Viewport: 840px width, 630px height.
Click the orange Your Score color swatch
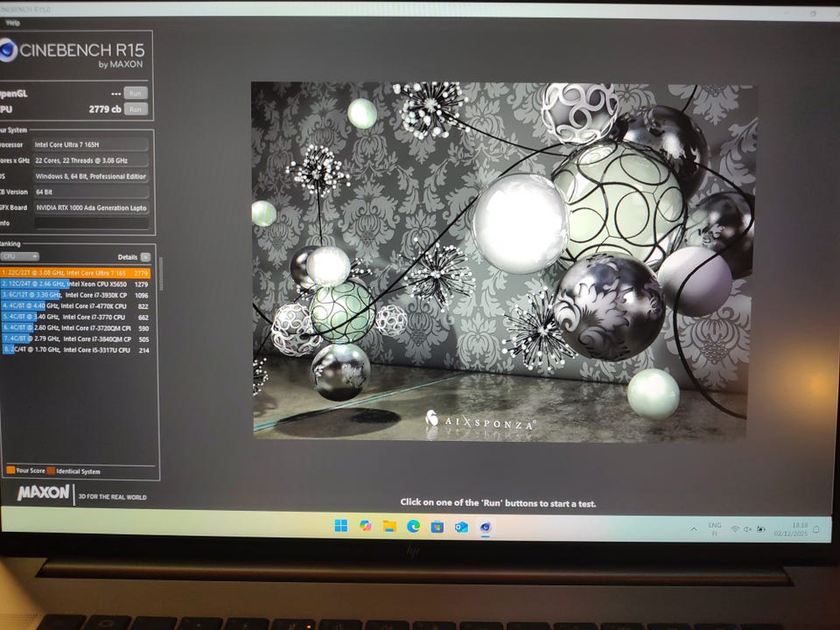click(10, 471)
